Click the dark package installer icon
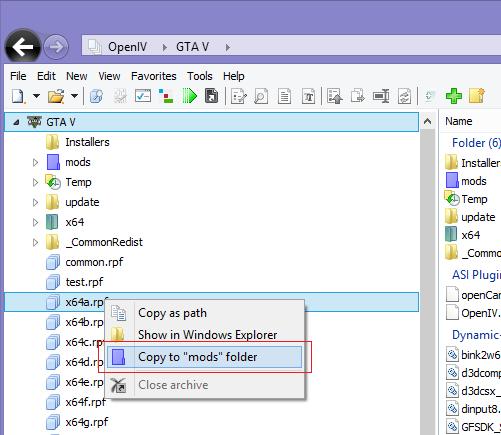The width and height of the screenshot is (501, 435). pyautogui.click(x=212, y=96)
